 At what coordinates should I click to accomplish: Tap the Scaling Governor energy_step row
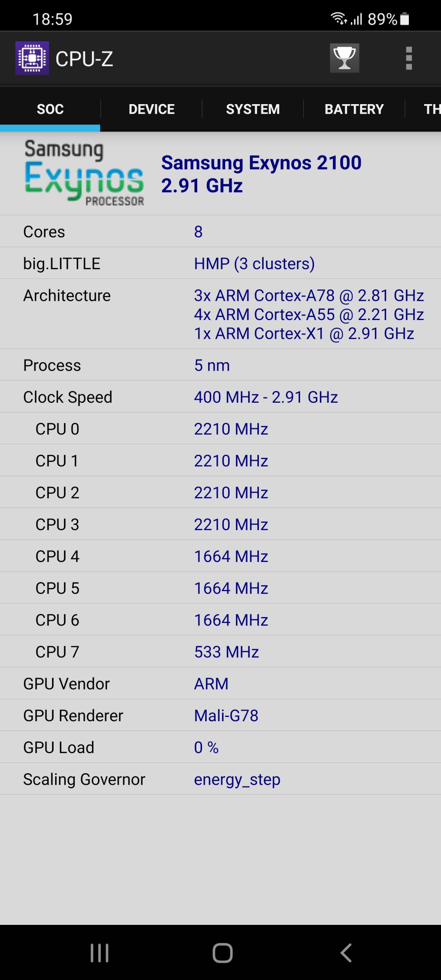pos(220,779)
